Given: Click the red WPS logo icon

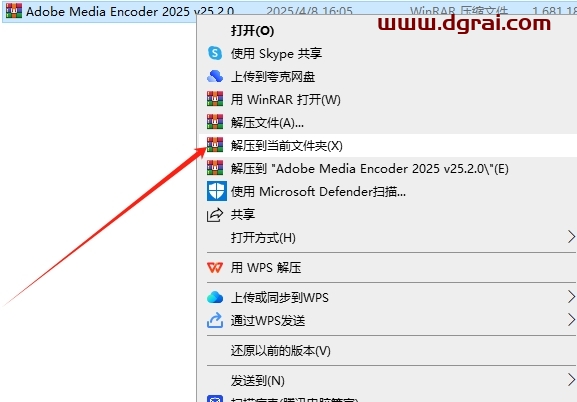Looking at the screenshot, I should [215, 267].
